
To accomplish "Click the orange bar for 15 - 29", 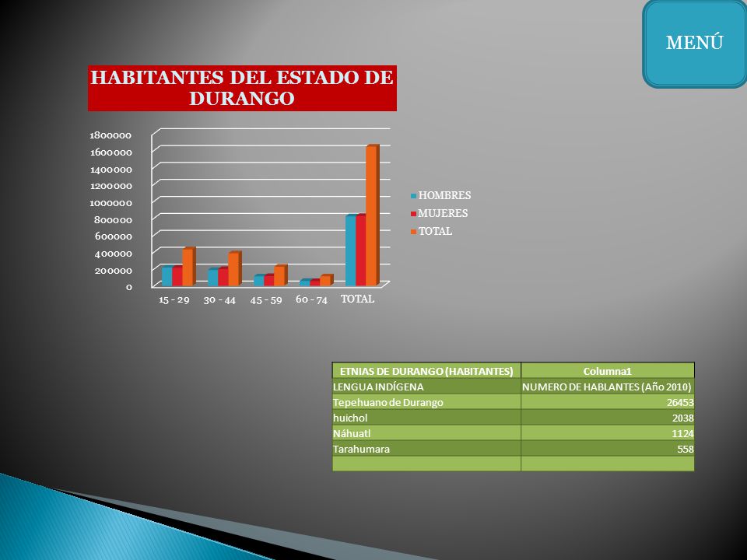I will (x=188, y=267).
